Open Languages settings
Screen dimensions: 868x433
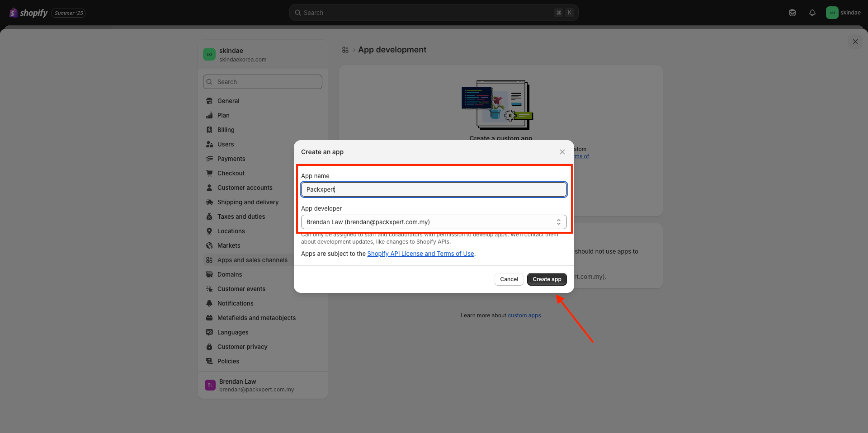(x=263, y=332)
